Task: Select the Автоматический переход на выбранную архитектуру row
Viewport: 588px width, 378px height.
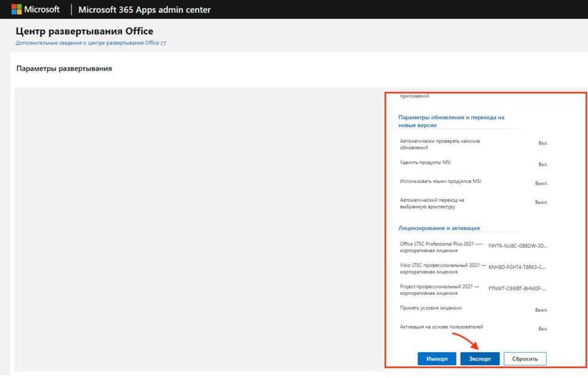Action: [x=473, y=203]
